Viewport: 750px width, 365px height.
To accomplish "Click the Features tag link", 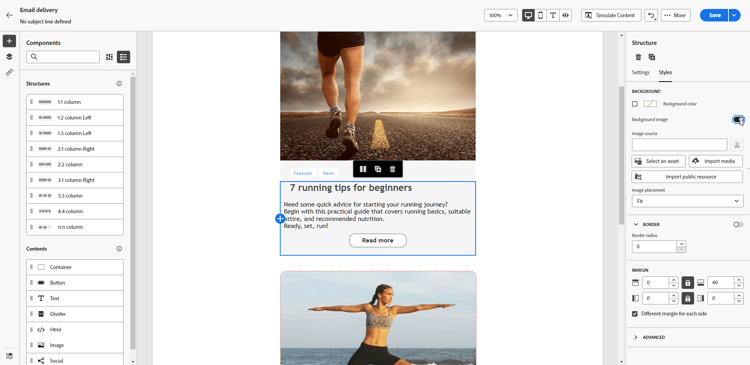I will point(303,173).
